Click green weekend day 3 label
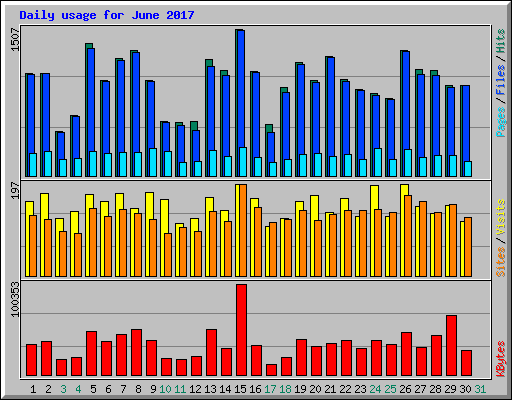The height and width of the screenshot is (400, 512). 63,389
